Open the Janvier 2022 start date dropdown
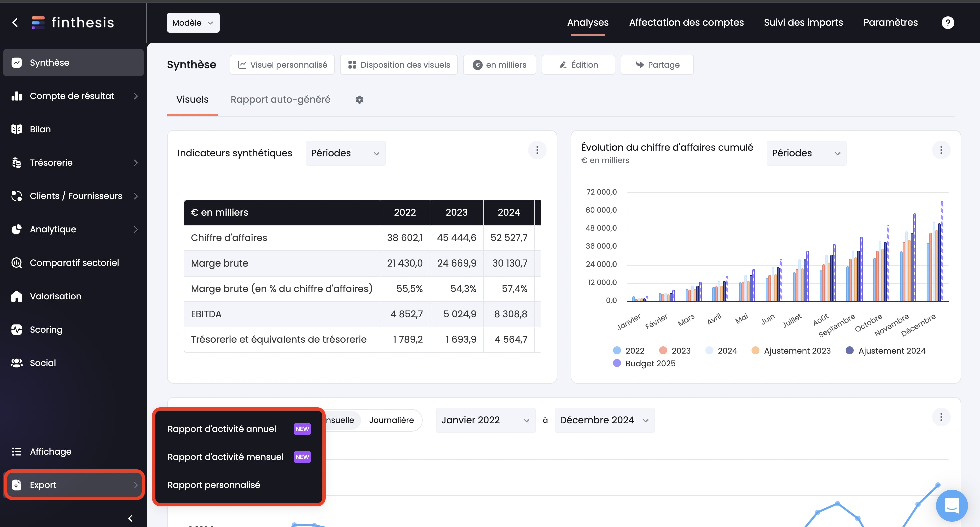Viewport: 980px width, 527px height. [x=486, y=420]
